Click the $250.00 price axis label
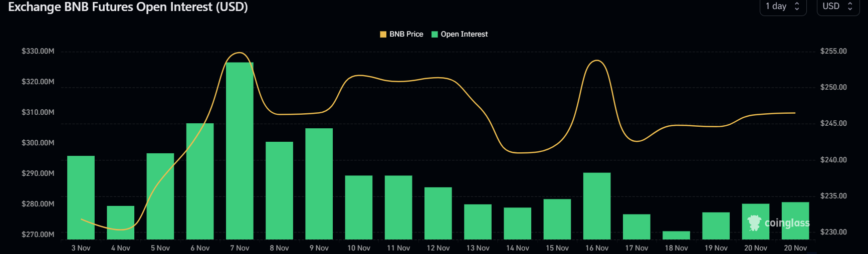This screenshot has width=868, height=254. [x=833, y=87]
